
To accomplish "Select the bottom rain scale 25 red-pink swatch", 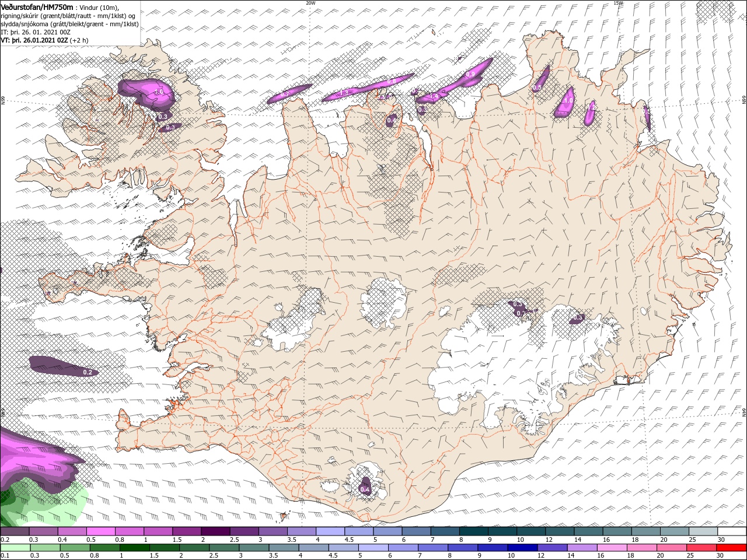I will [701, 547].
